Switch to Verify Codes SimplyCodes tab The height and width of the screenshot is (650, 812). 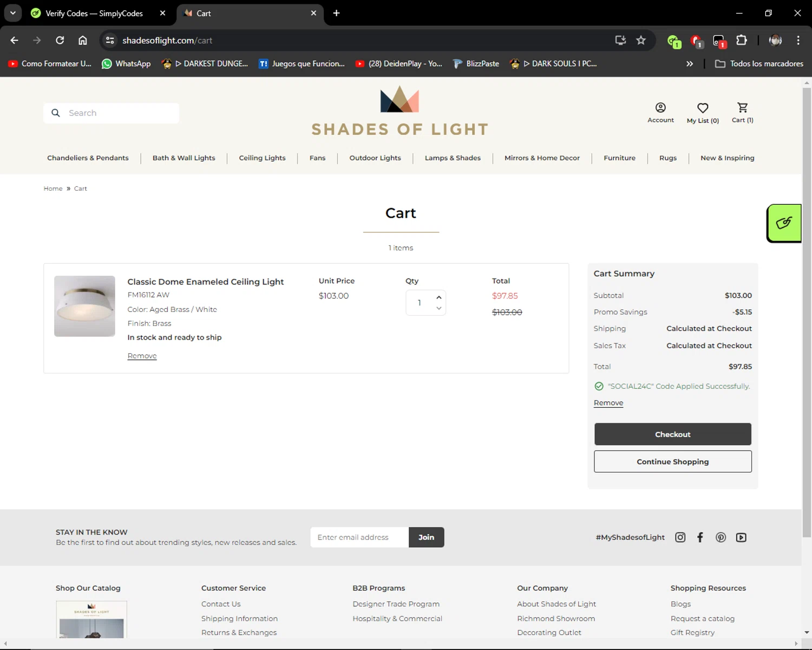[x=94, y=13]
